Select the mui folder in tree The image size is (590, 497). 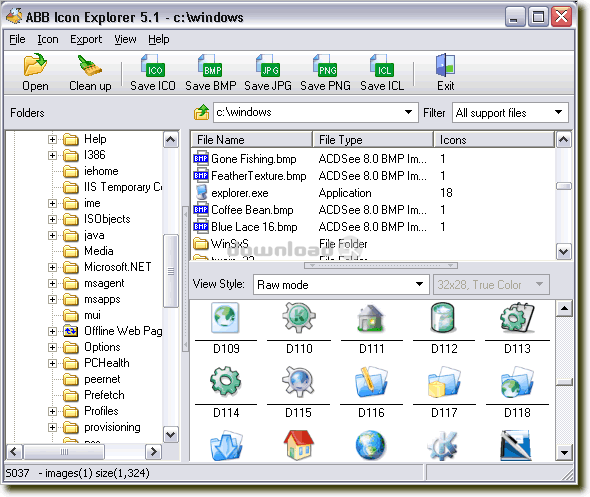point(93,315)
